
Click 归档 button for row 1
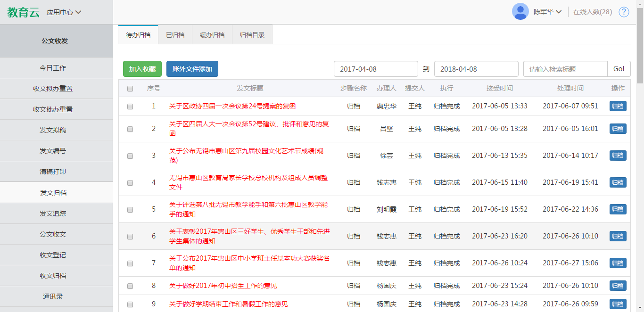coord(618,106)
